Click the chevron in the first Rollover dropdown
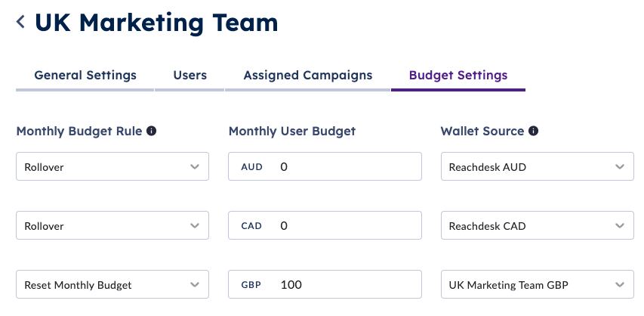This screenshot has height=316, width=644. point(195,166)
